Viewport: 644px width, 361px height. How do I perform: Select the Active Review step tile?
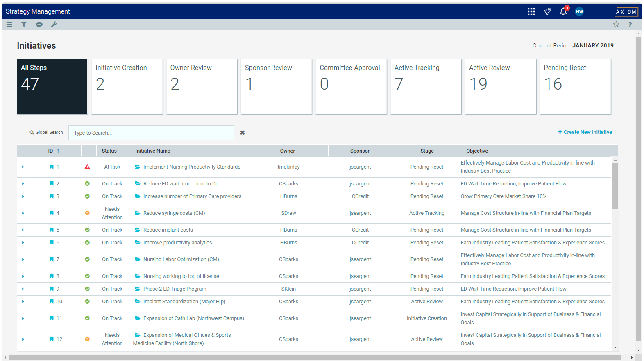(x=500, y=87)
